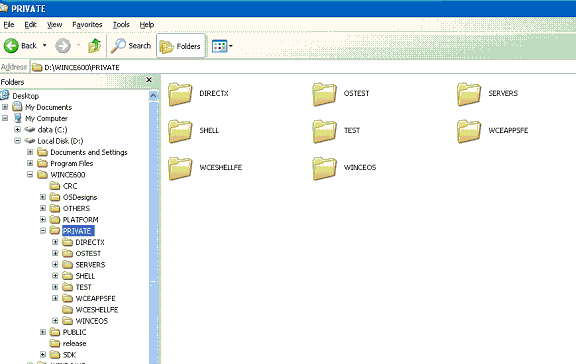Collapse My Computer tree node
576x364 pixels.
5,118
